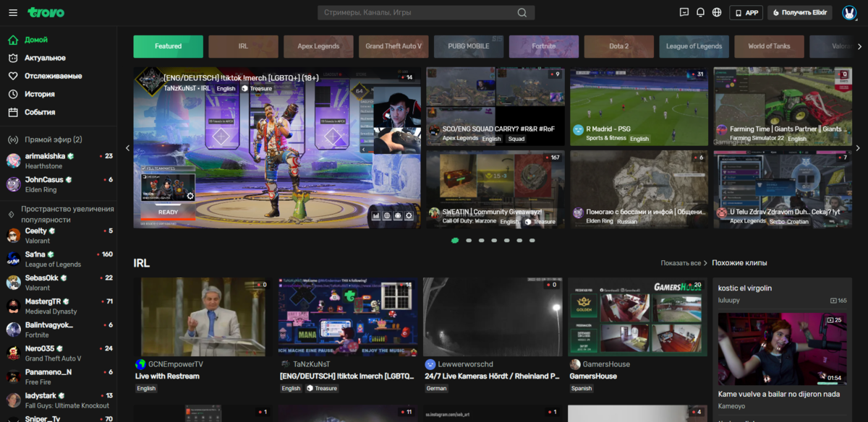This screenshot has height=422, width=868.
Task: Open ladystark's avatar in sidebar
Action: [x=14, y=400]
